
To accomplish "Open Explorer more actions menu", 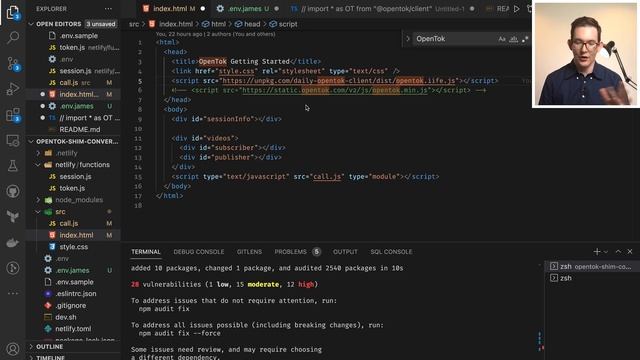I will [108, 9].
